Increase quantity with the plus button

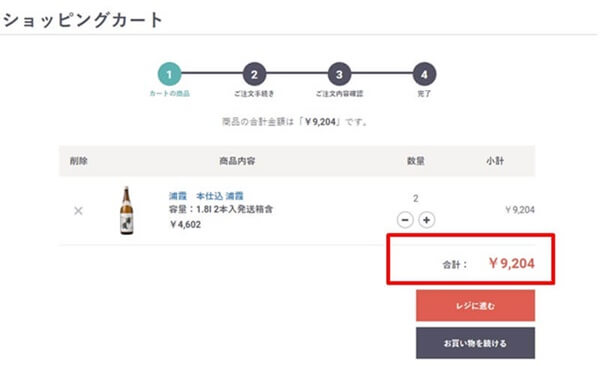(x=427, y=220)
